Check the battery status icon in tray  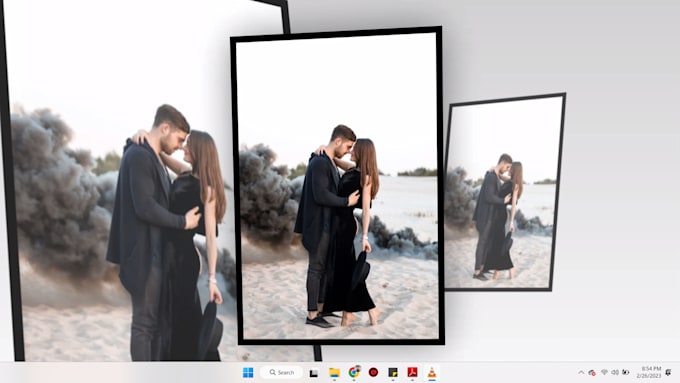[x=626, y=372]
